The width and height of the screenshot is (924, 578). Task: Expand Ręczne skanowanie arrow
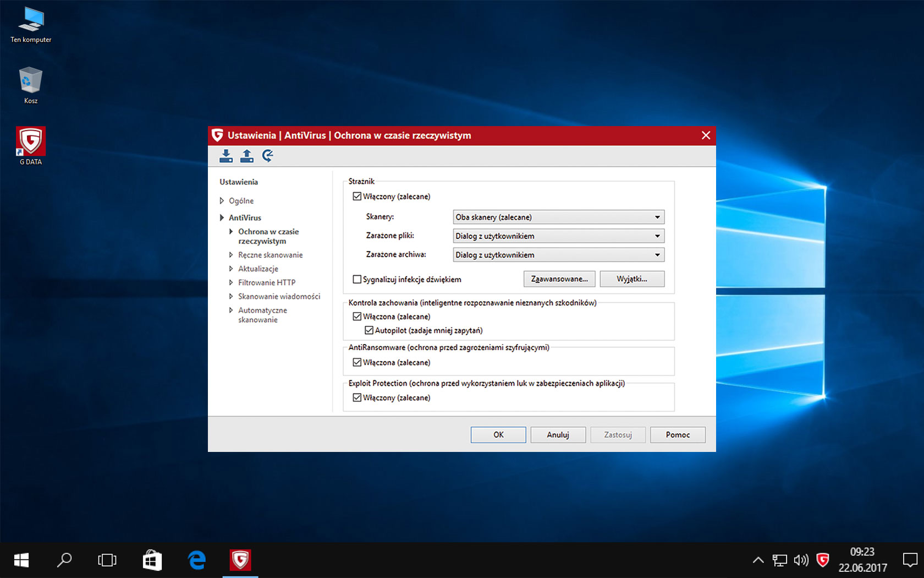coord(231,255)
